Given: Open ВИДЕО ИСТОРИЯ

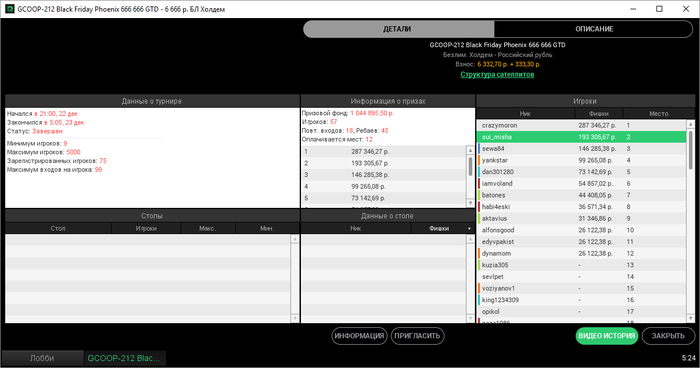Looking at the screenshot, I should (x=607, y=336).
